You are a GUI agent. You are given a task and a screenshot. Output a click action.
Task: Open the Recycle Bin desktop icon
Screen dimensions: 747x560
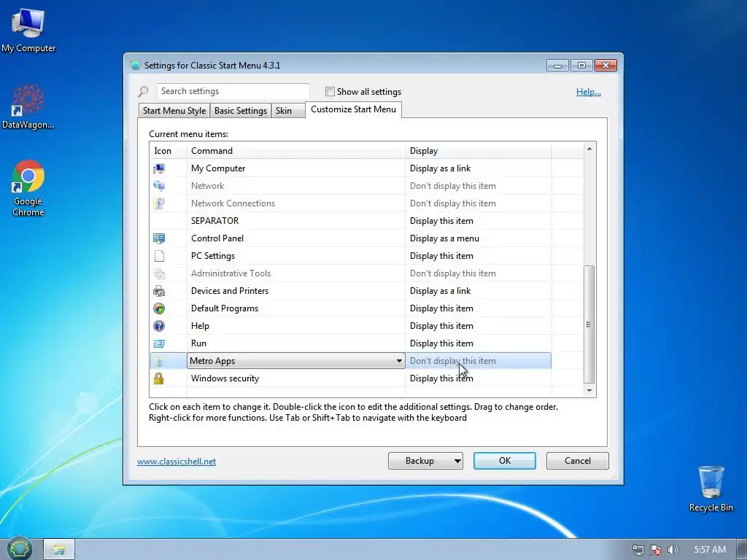coord(711,489)
